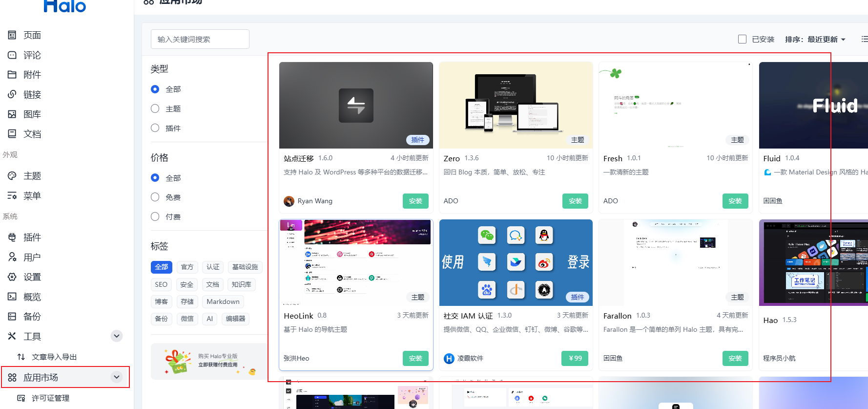Open the Fluid theme thumbnail
Image resolution: width=868 pixels, height=409 pixels.
pyautogui.click(x=813, y=105)
